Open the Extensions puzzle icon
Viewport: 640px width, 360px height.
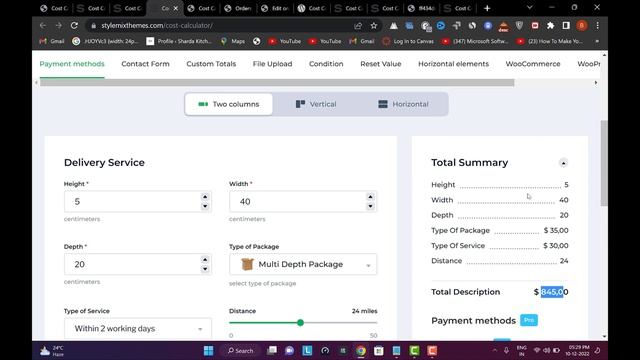(x=550, y=26)
